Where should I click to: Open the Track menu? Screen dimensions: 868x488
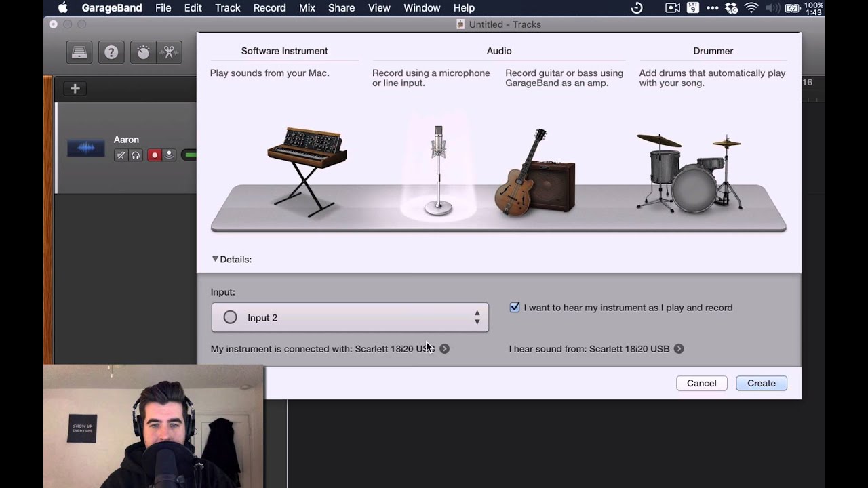click(x=228, y=8)
